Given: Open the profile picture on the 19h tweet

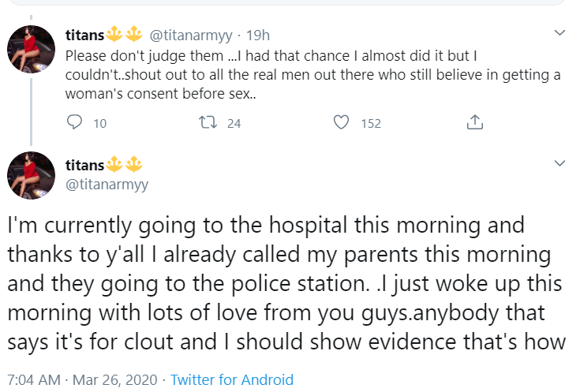Looking at the screenshot, I should coord(32,49).
